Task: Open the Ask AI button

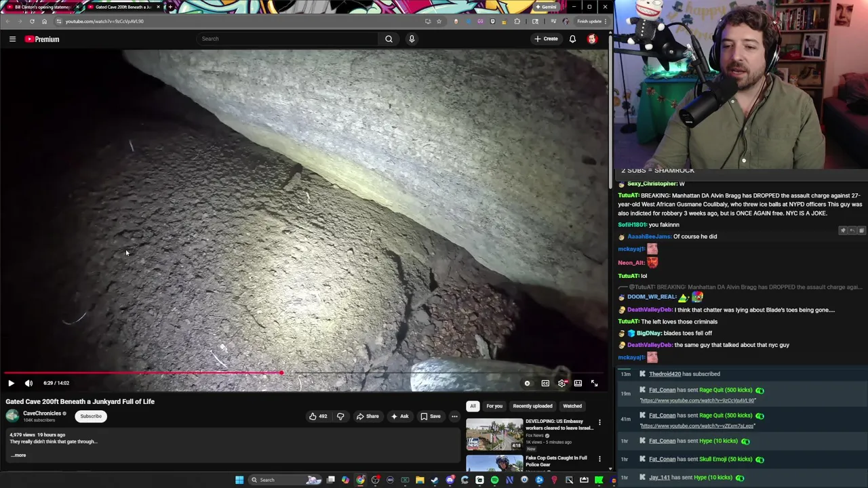Action: [x=399, y=416]
